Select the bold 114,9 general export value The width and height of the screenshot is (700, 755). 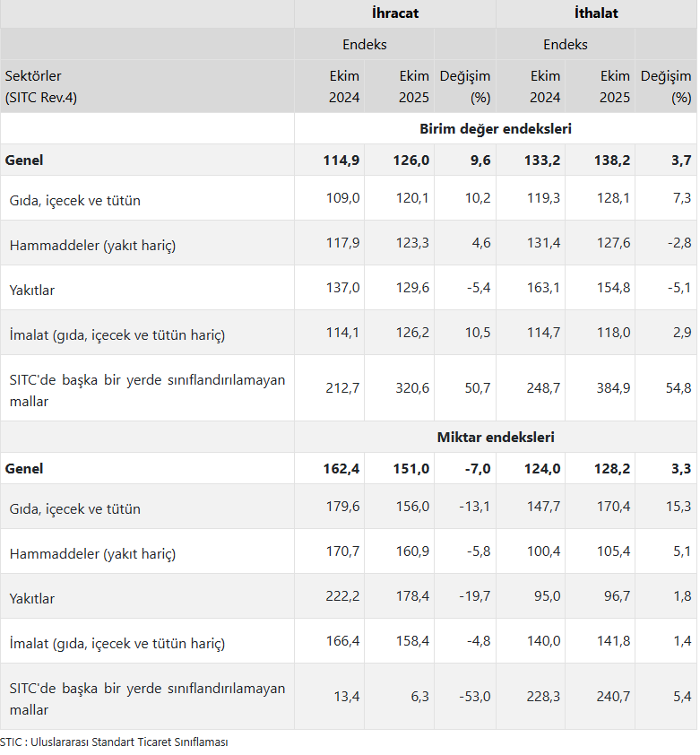click(341, 161)
